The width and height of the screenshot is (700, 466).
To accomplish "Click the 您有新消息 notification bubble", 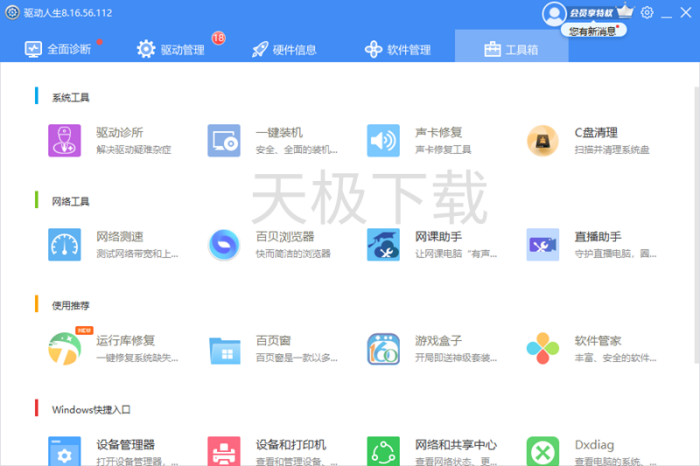I will 593,31.
